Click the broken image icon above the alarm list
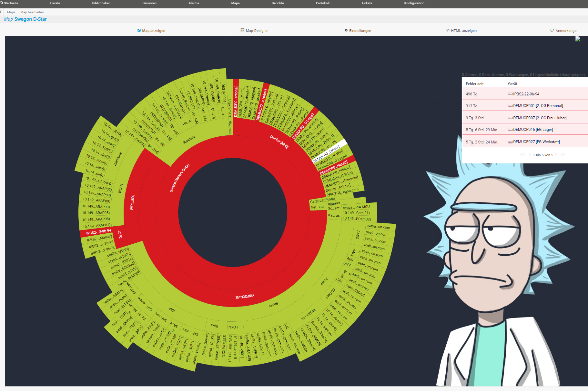The height and width of the screenshot is (391, 588). [578, 39]
